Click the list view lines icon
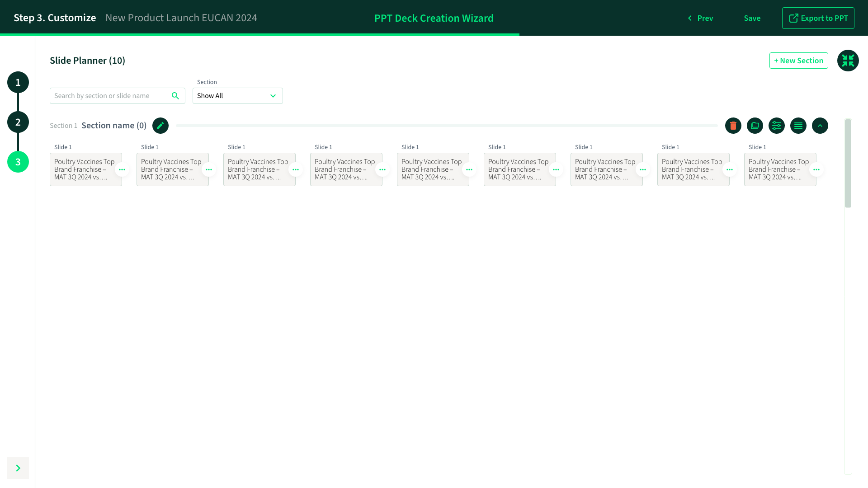868x488 pixels. pos(798,126)
